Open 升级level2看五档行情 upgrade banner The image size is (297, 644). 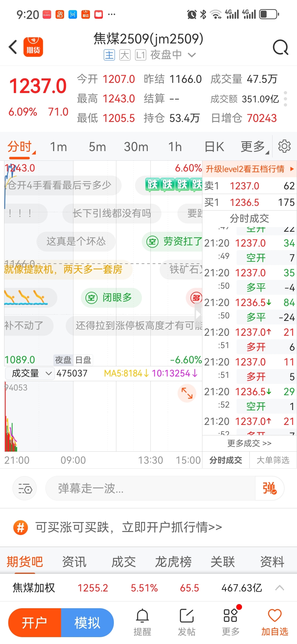[250, 169]
